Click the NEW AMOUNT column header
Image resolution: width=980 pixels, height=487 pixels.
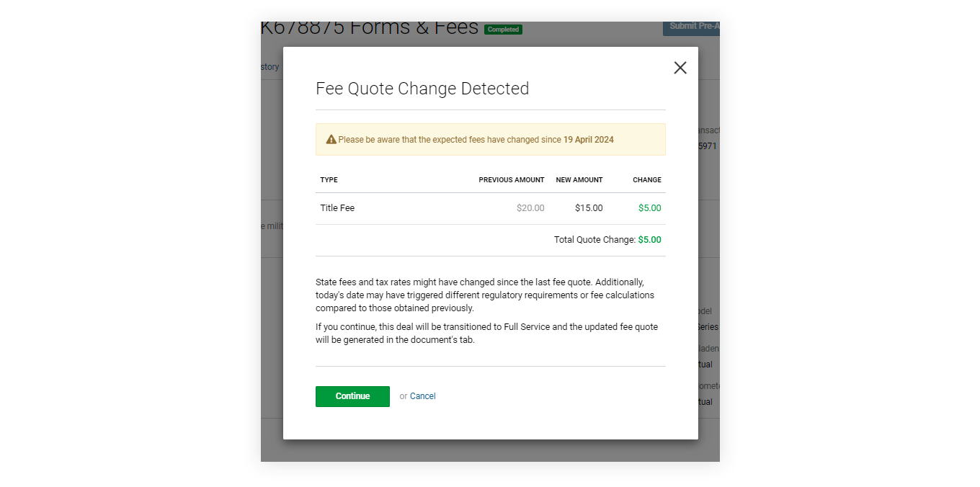tap(579, 180)
